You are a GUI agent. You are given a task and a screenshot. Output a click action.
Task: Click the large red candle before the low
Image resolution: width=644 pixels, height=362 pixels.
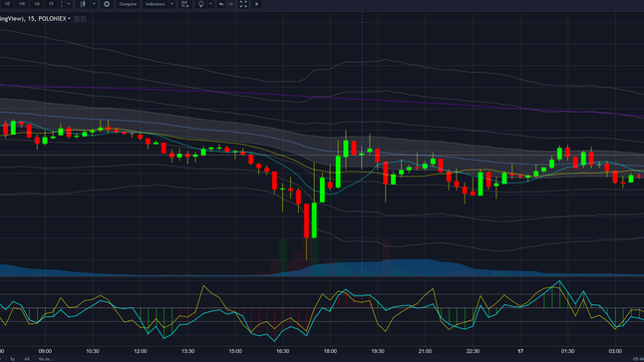[306, 220]
